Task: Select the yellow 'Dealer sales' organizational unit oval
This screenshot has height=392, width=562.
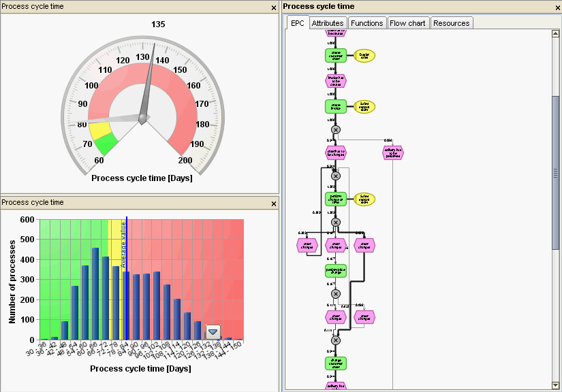Action: click(364, 56)
